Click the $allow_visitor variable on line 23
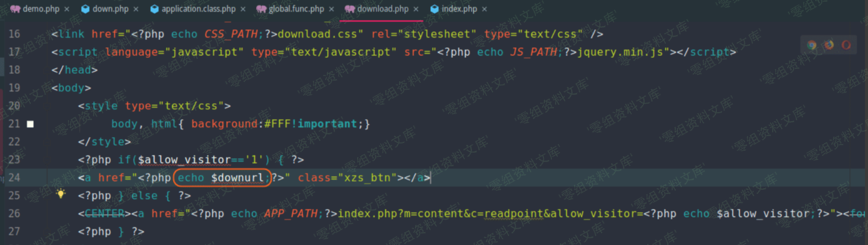This screenshot has width=868, height=245. coord(184,159)
